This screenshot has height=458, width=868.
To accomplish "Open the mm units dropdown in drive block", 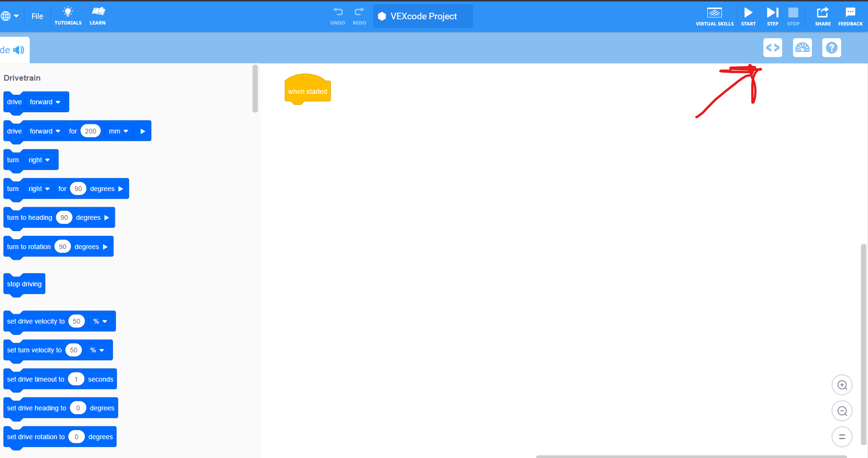I will click(118, 131).
